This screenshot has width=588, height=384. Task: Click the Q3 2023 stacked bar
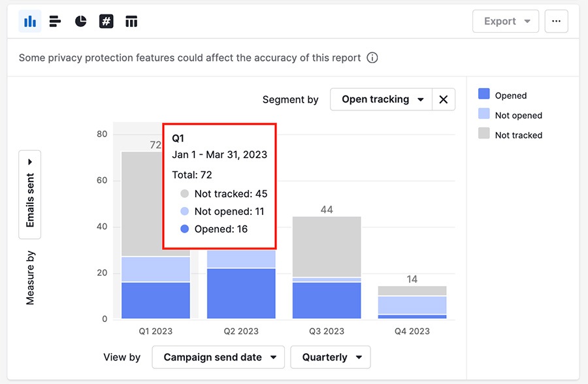327,268
